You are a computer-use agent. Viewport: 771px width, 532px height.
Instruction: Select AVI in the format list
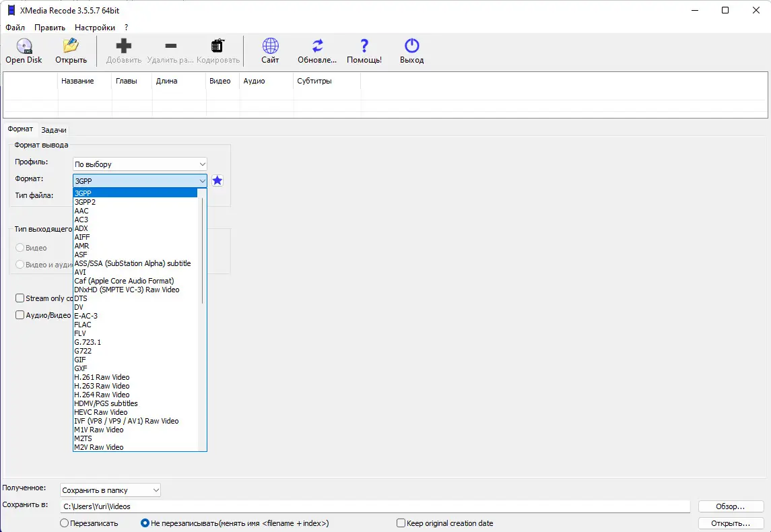(x=135, y=272)
